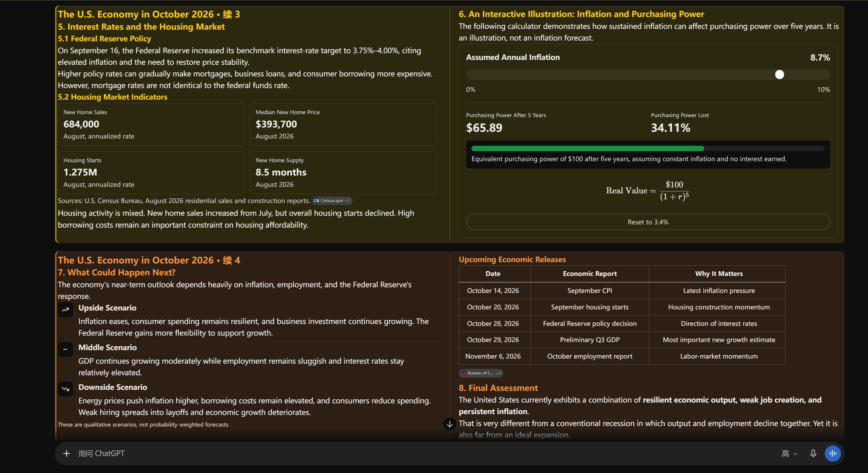Viewport: 868px width, 473px height.
Task: Click the September housing starts cell
Action: click(x=590, y=307)
